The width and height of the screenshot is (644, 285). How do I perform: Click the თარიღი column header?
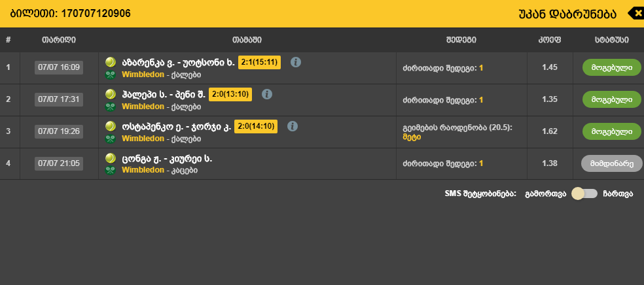click(59, 40)
